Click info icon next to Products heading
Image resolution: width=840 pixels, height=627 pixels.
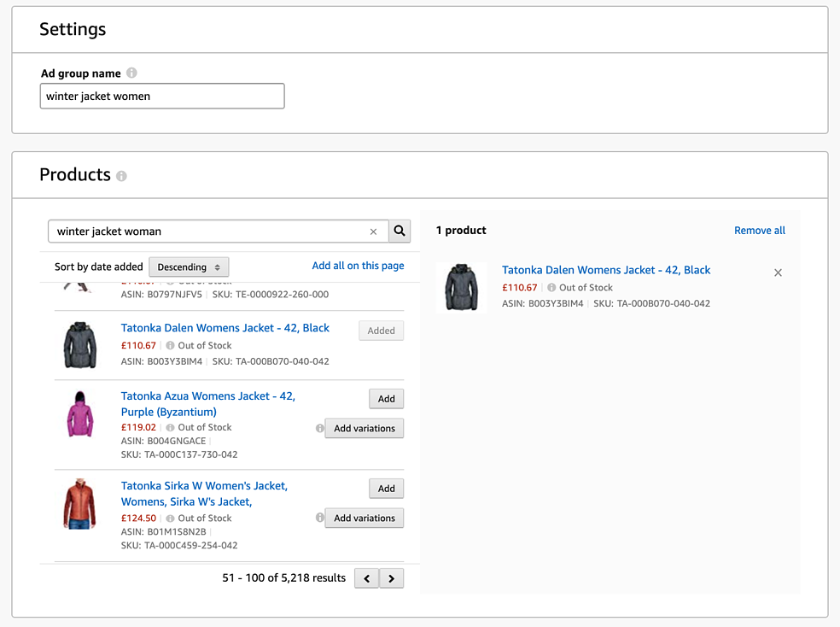pyautogui.click(x=121, y=176)
